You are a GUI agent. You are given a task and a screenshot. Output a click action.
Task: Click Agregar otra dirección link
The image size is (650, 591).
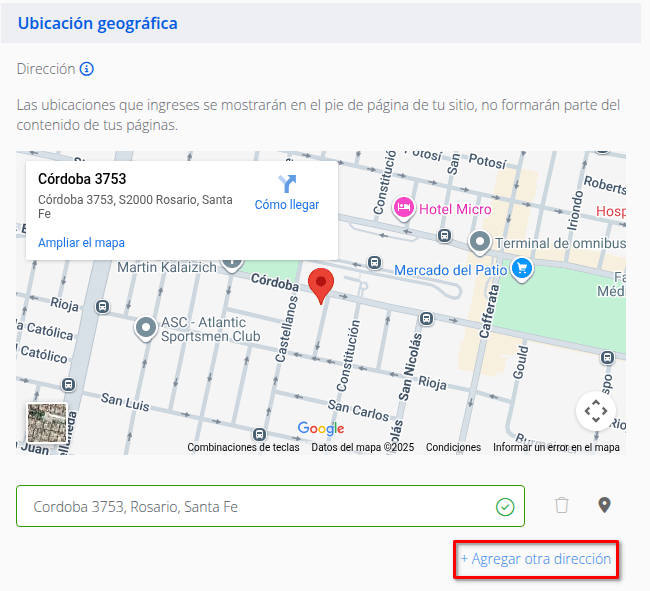click(x=536, y=559)
